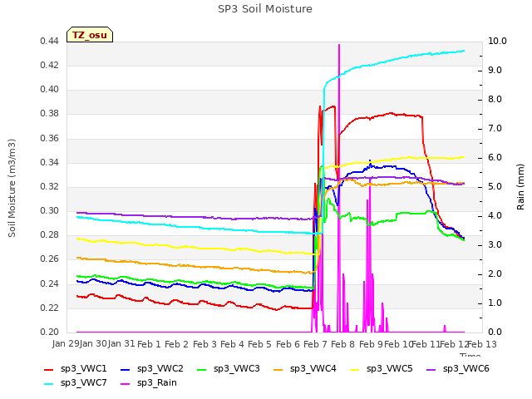Image resolution: width=532 pixels, height=399 pixels.
Task: Click the blue sp3_VWC2 legend swatch
Action: pos(126,369)
